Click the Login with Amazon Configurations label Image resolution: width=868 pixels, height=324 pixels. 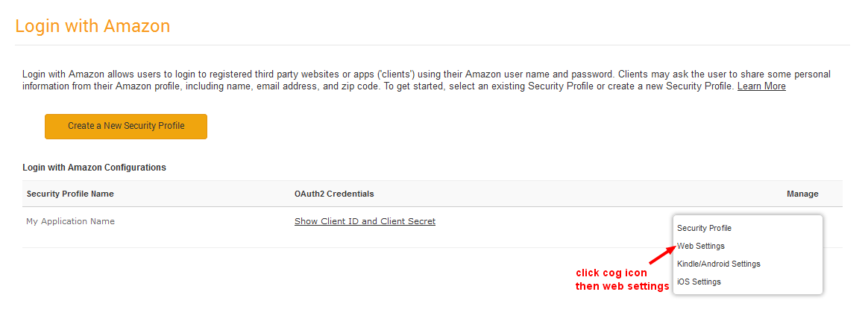click(x=94, y=168)
